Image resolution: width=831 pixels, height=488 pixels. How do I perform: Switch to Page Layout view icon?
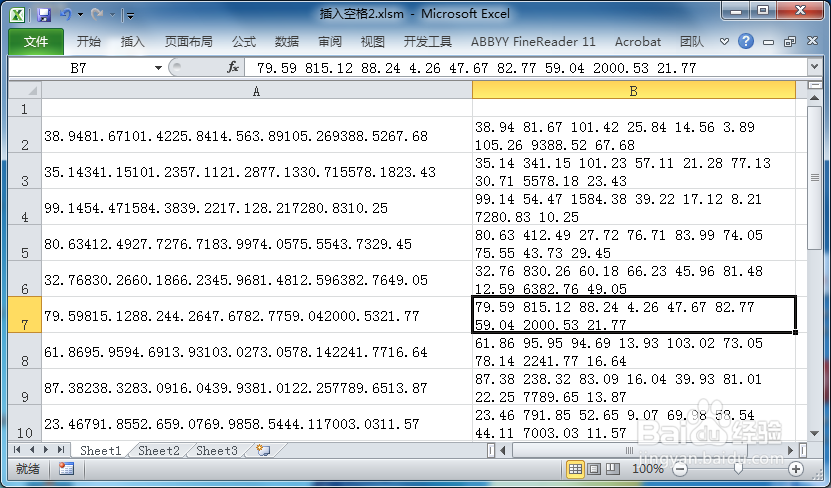click(x=595, y=469)
